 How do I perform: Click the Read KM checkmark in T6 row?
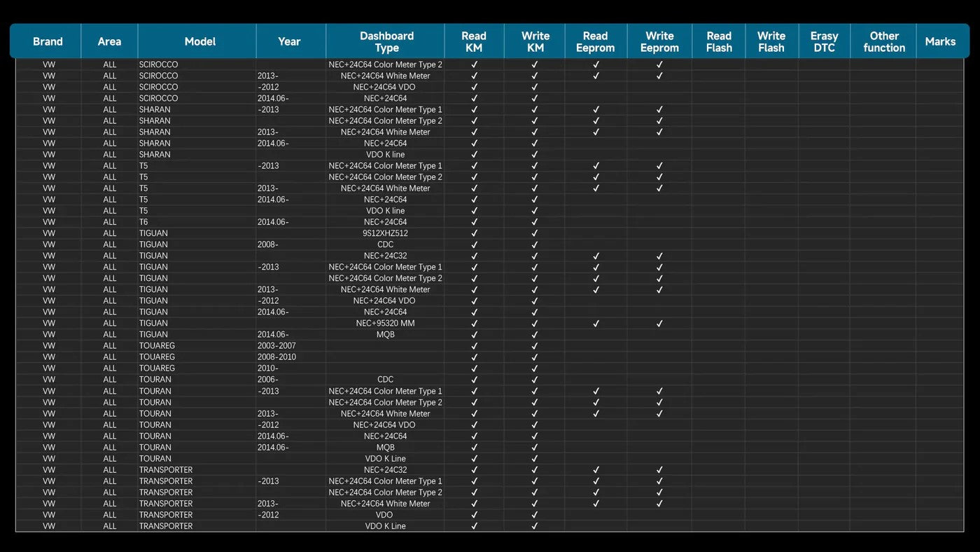pos(474,222)
